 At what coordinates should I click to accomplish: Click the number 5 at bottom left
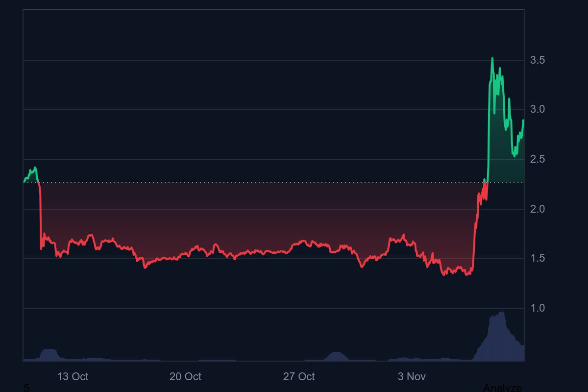click(x=26, y=388)
